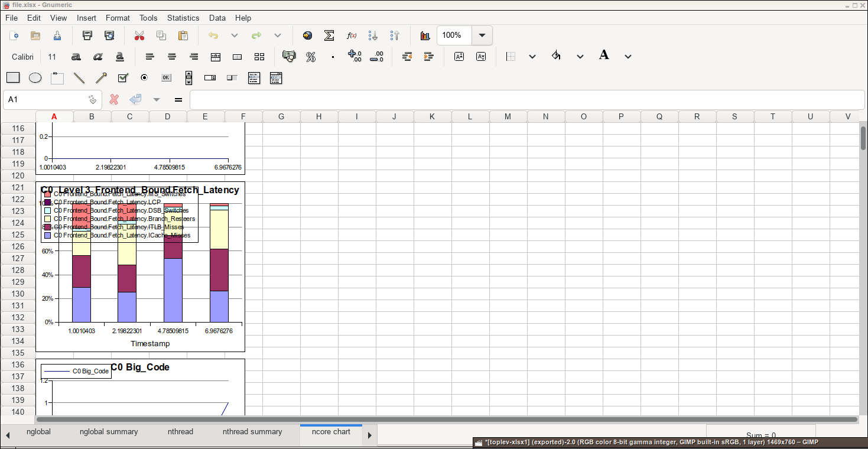Select the Fetch_Latency stacked bar chart

click(x=140, y=267)
